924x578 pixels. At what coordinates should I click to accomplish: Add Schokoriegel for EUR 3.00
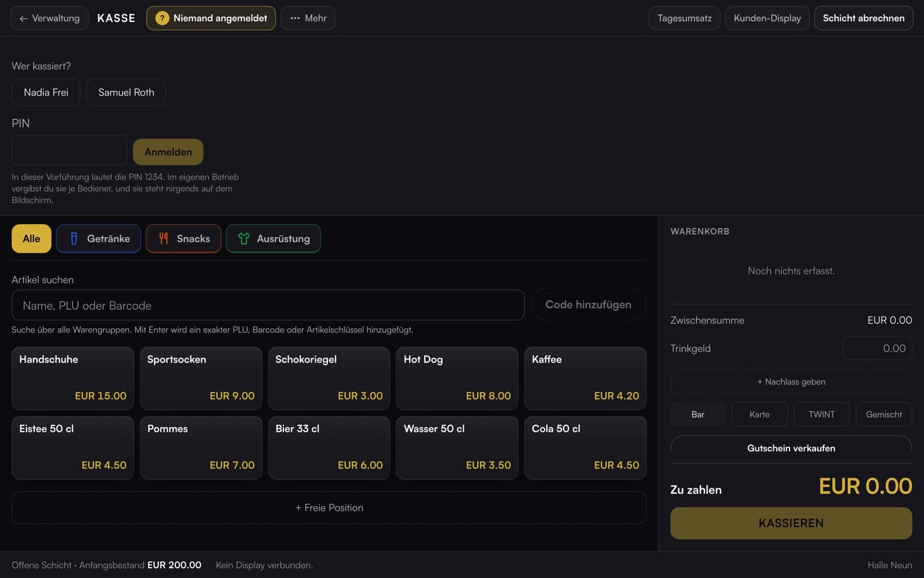click(x=329, y=379)
